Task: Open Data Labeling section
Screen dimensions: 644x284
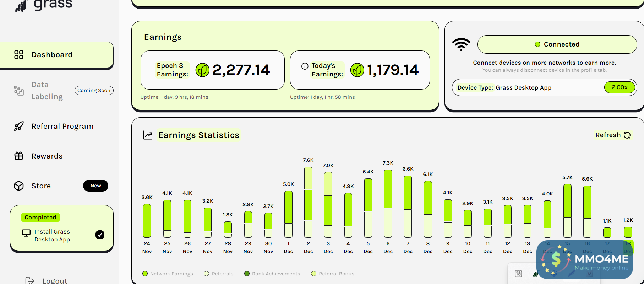Action: pos(47,91)
